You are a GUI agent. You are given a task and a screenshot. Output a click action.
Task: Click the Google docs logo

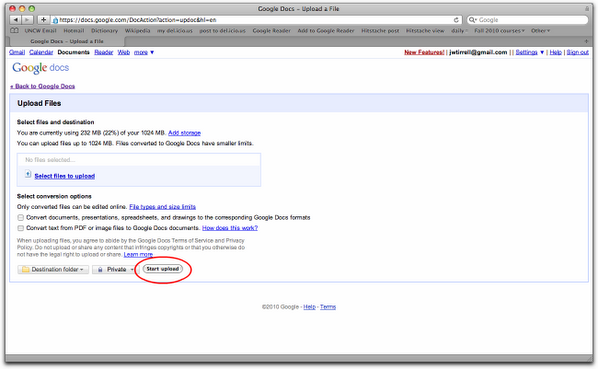pyautogui.click(x=40, y=68)
